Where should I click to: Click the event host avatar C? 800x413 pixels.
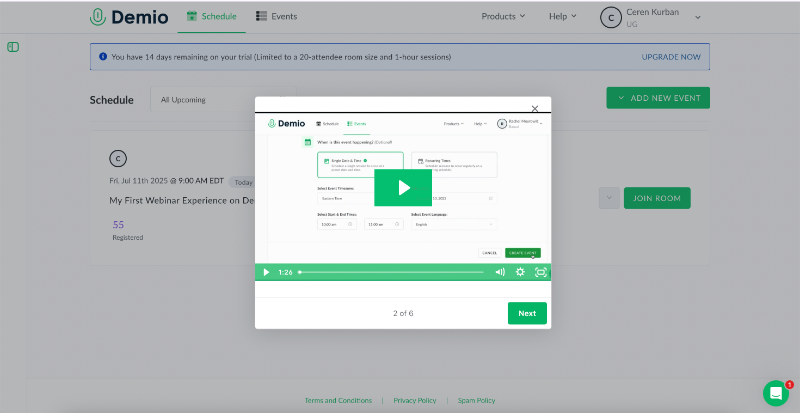(118, 159)
